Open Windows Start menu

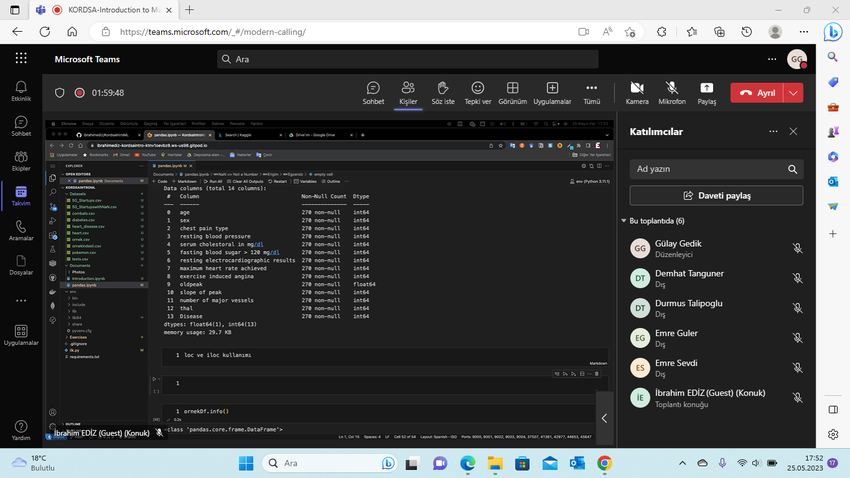[246, 463]
